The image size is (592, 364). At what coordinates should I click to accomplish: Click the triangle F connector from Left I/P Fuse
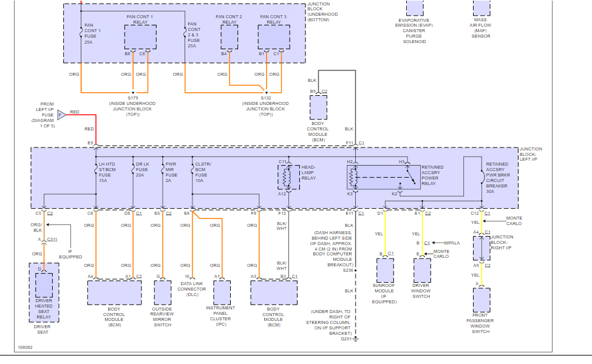click(61, 115)
